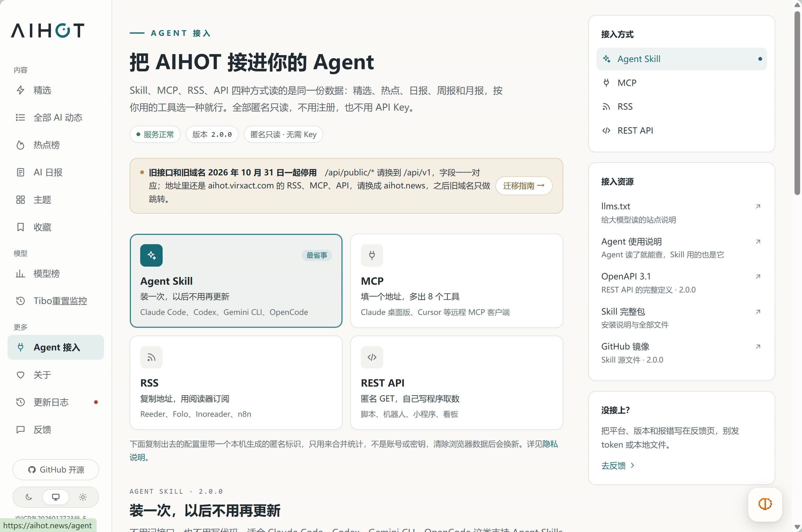Click the 迁移指南 button
This screenshot has height=532, width=802.
pyautogui.click(x=524, y=186)
